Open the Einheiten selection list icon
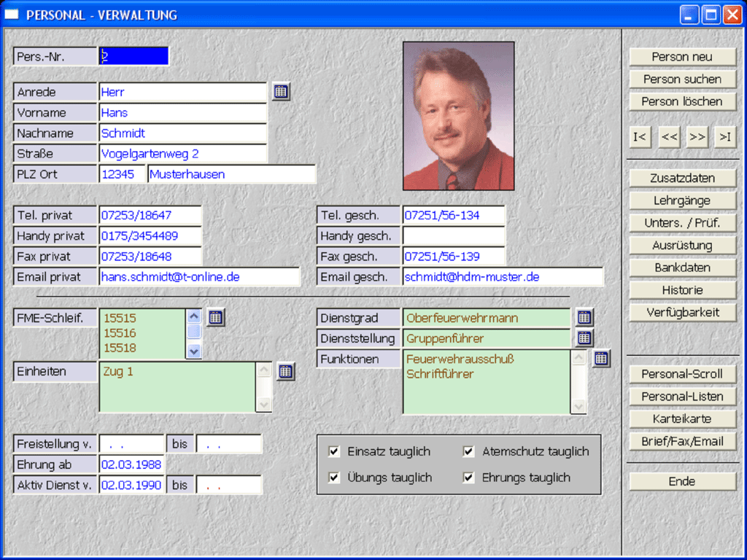Screen dimensions: 747x560 [285, 371]
